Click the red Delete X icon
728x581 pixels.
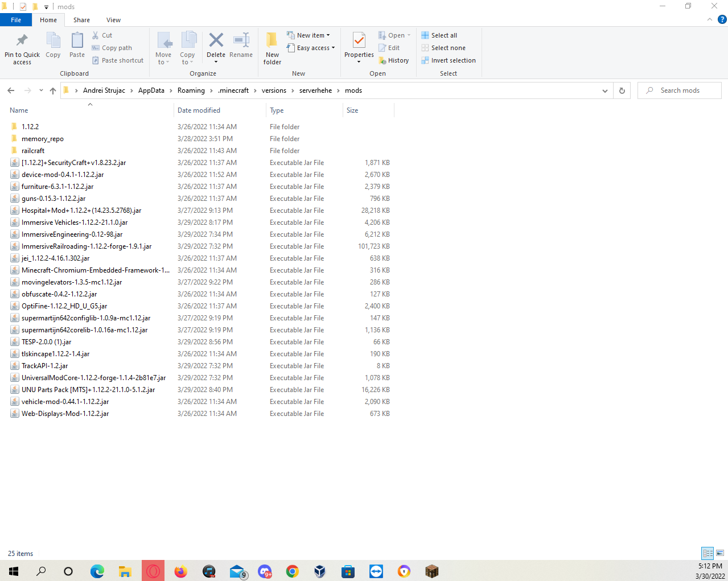216,40
